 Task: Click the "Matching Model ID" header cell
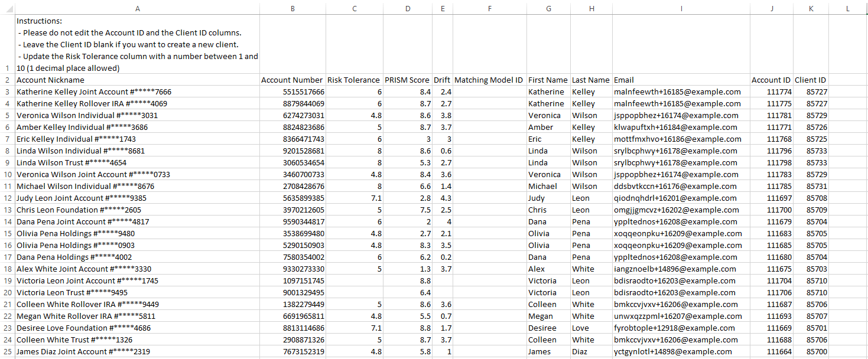click(x=489, y=80)
